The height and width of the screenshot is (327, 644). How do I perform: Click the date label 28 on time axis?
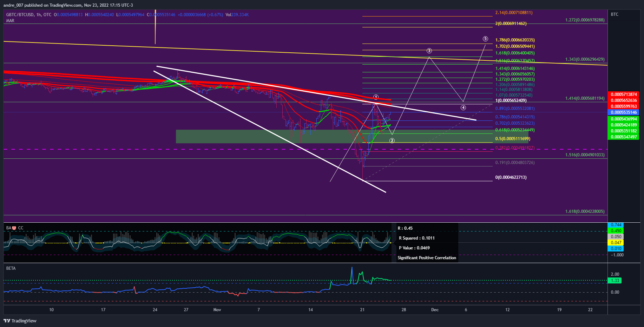point(404,310)
